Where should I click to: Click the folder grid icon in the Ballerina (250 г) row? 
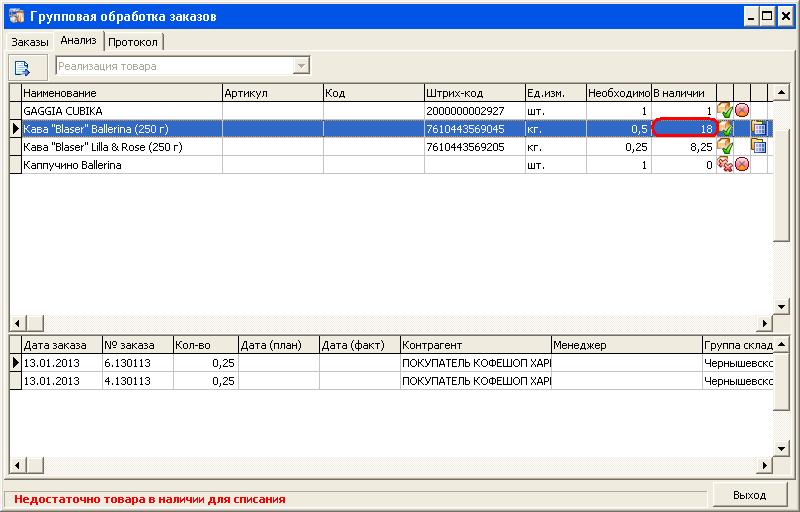(x=758, y=129)
